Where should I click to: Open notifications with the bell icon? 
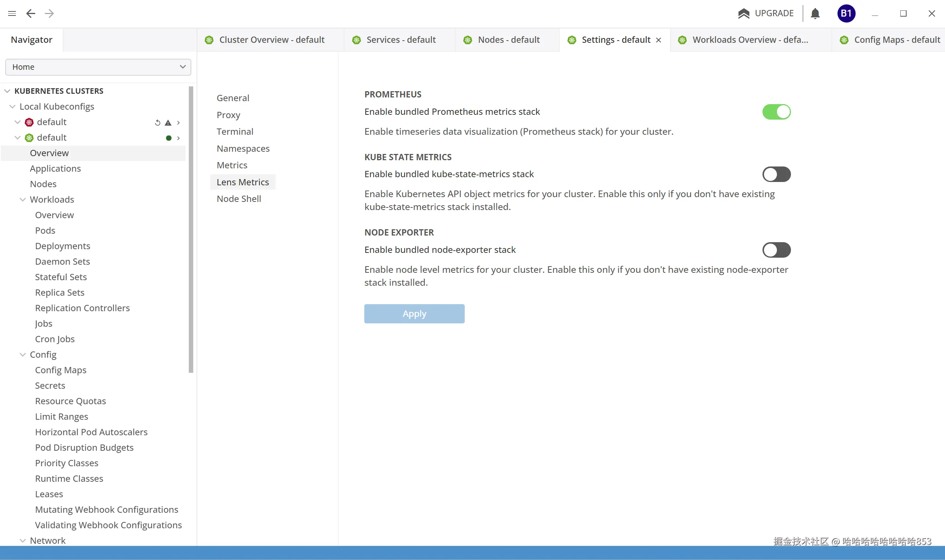(815, 14)
